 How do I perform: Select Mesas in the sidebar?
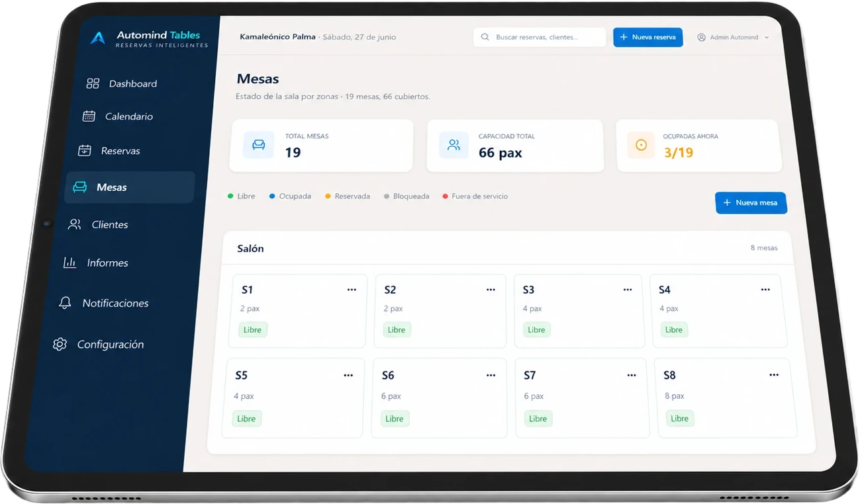130,187
